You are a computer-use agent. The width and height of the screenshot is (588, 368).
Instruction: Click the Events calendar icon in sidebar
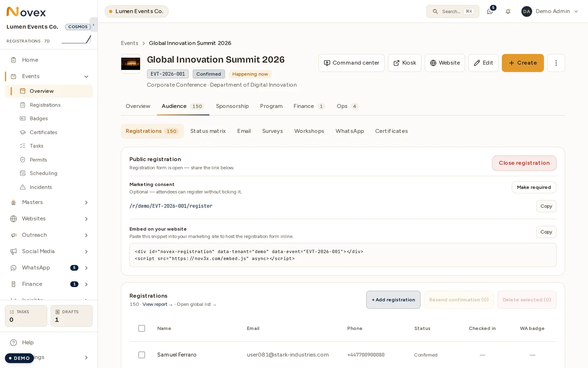(x=13, y=76)
